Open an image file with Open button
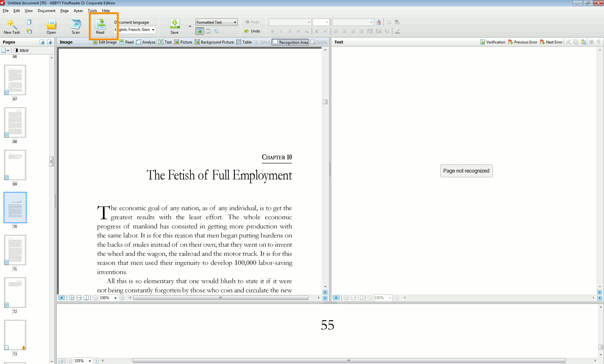This screenshot has height=364, width=604. [51, 26]
